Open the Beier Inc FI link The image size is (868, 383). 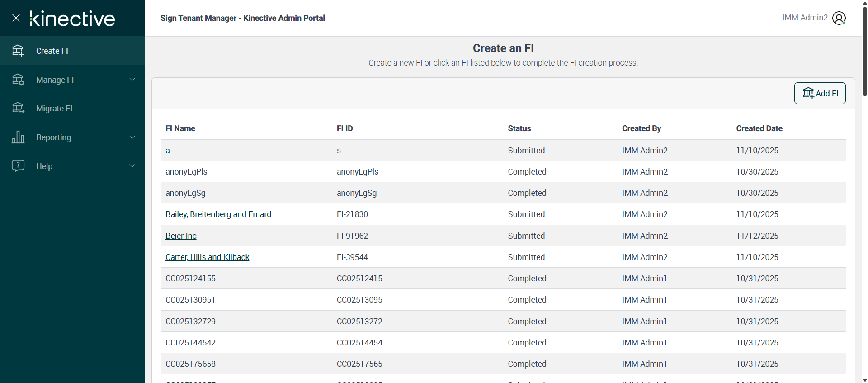[181, 236]
